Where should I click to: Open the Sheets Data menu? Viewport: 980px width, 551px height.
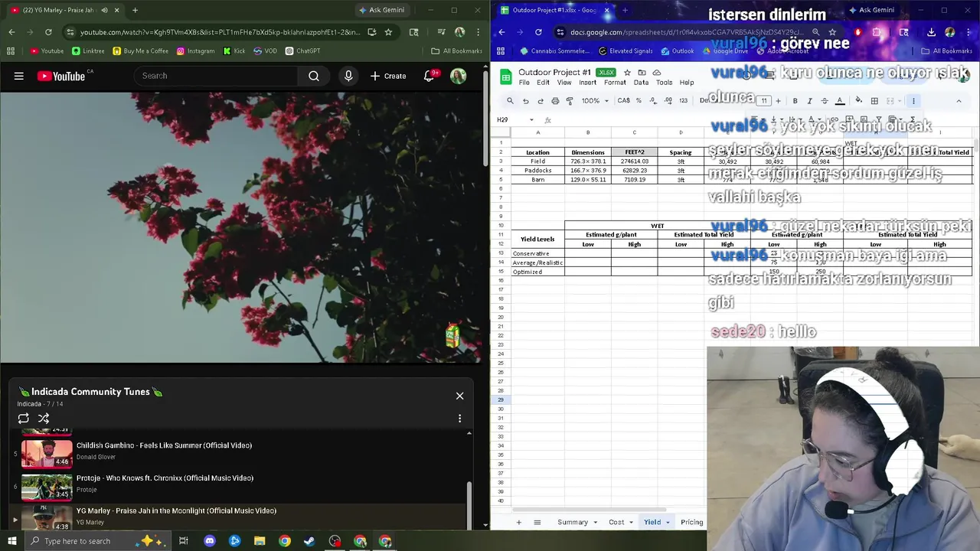[641, 83]
